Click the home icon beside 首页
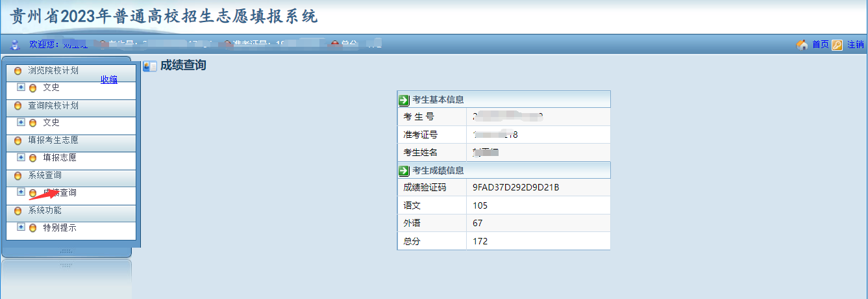The height and width of the screenshot is (299, 868). 802,45
